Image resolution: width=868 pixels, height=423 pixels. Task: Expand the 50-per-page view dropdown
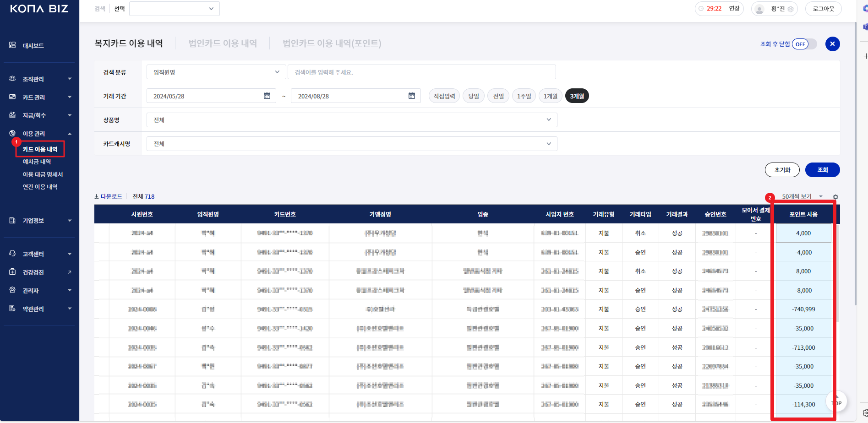(x=802, y=196)
